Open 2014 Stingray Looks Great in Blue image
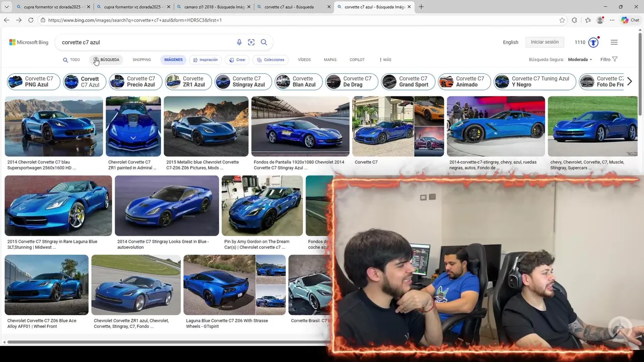This screenshot has width=644, height=362. click(x=167, y=206)
